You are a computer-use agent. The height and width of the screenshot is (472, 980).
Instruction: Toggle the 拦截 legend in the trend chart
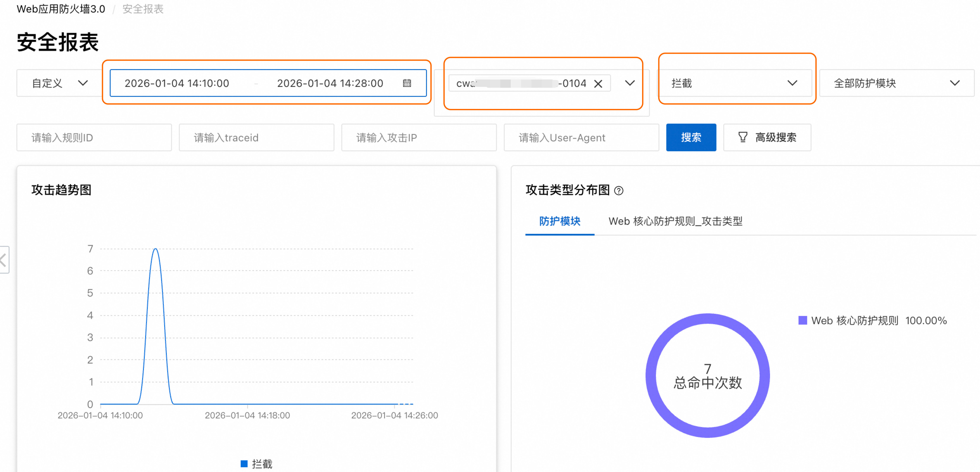[257, 464]
